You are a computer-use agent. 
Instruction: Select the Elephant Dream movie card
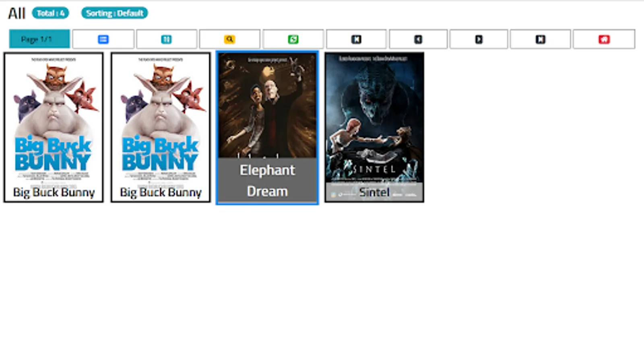tap(267, 128)
